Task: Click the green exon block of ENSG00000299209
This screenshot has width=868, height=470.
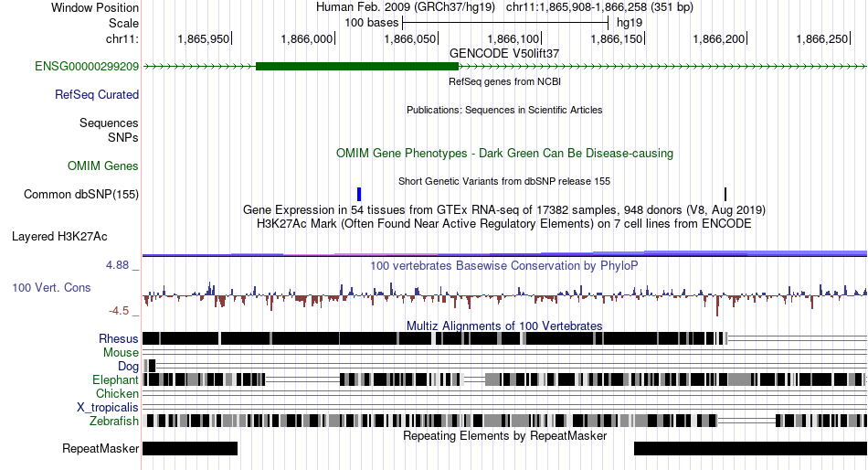Action: [357, 67]
